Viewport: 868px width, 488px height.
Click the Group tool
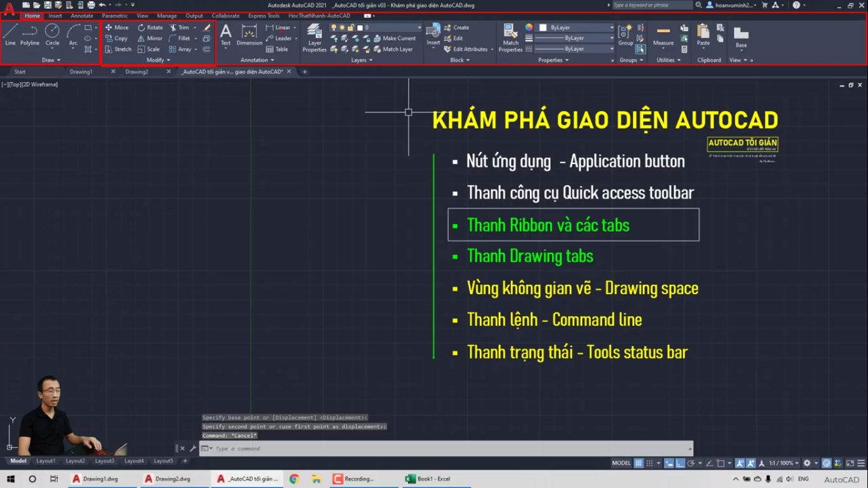click(x=625, y=35)
